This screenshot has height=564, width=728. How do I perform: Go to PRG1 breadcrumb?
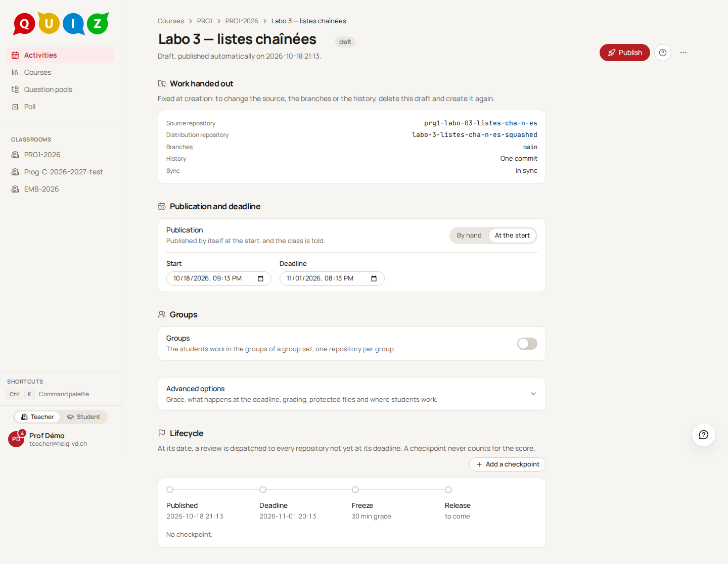[x=205, y=21]
